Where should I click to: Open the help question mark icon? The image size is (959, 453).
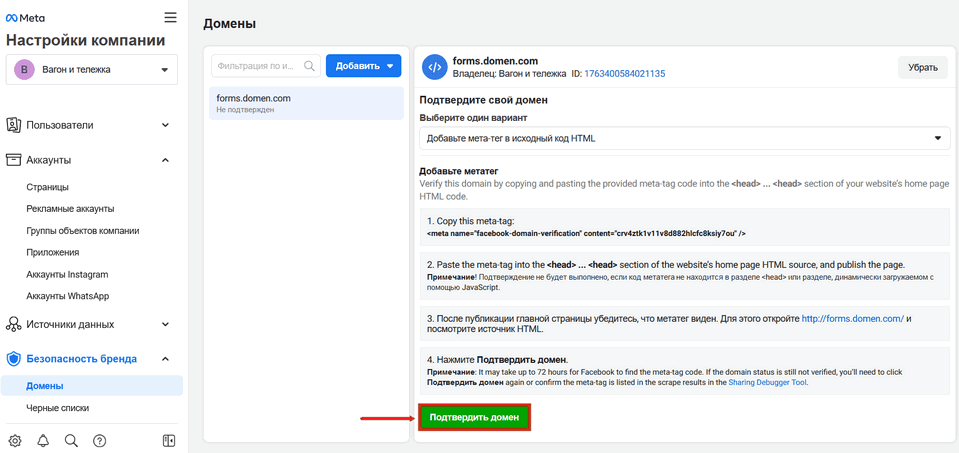pyautogui.click(x=99, y=440)
